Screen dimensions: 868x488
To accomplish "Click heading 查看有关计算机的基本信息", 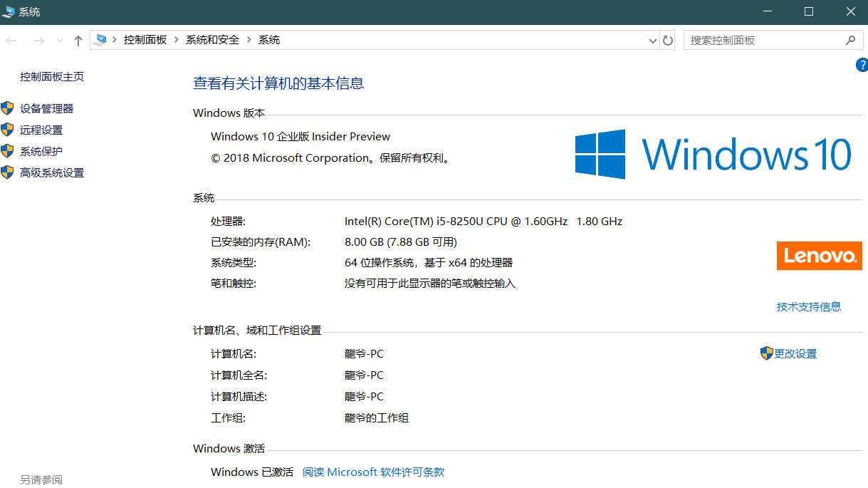I will 278,83.
